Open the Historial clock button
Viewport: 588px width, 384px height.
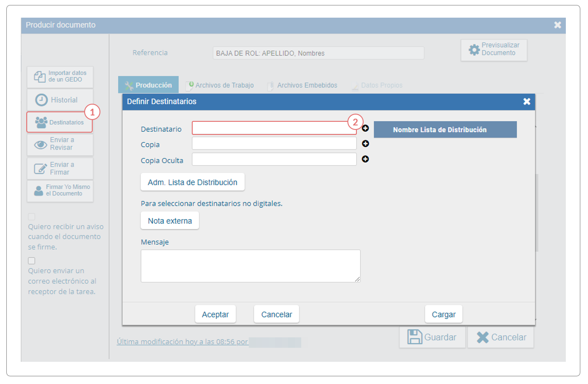(x=60, y=100)
